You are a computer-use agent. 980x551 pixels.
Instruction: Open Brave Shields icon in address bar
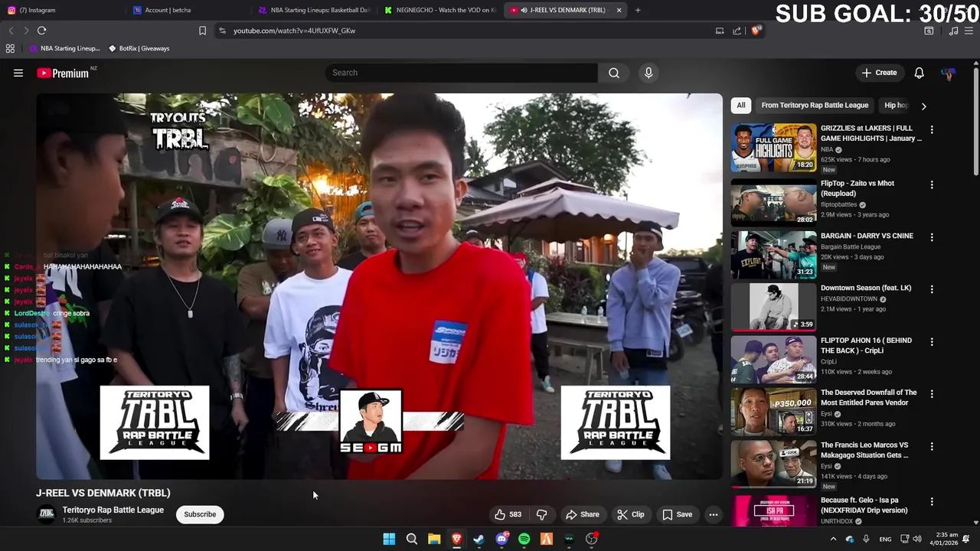pyautogui.click(x=756, y=31)
